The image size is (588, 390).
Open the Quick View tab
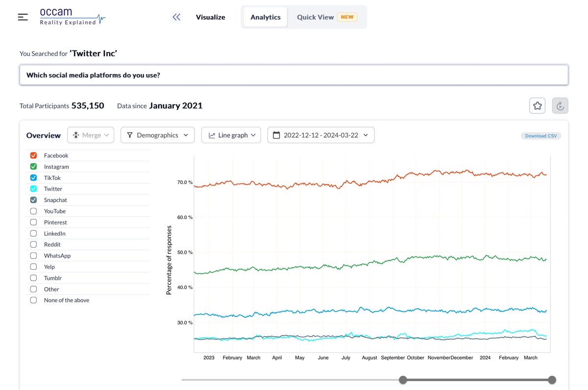[x=327, y=17]
